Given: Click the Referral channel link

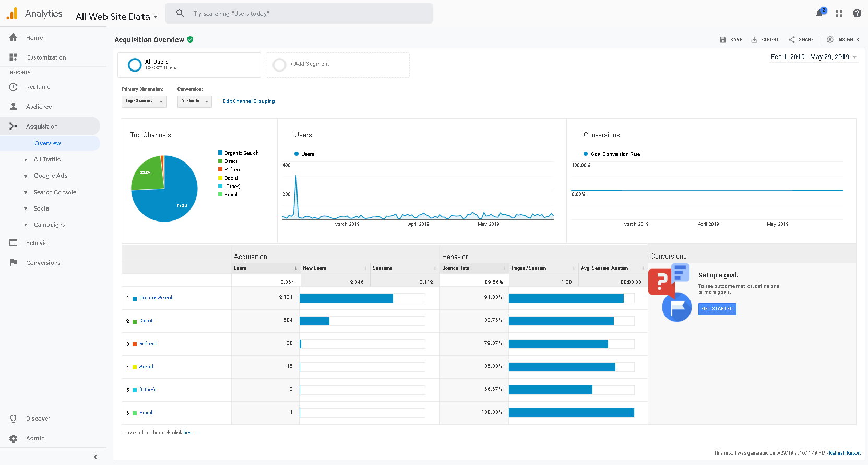Looking at the screenshot, I should pyautogui.click(x=148, y=344).
